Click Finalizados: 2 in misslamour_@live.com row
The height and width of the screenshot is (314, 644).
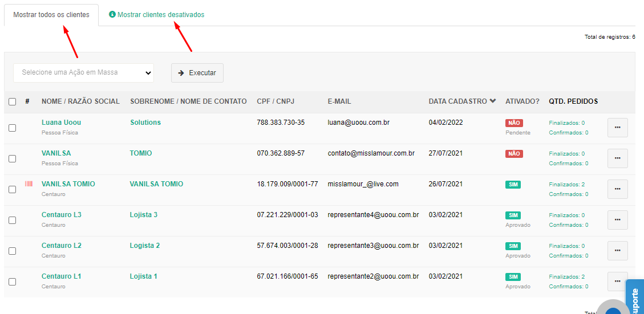(x=567, y=184)
